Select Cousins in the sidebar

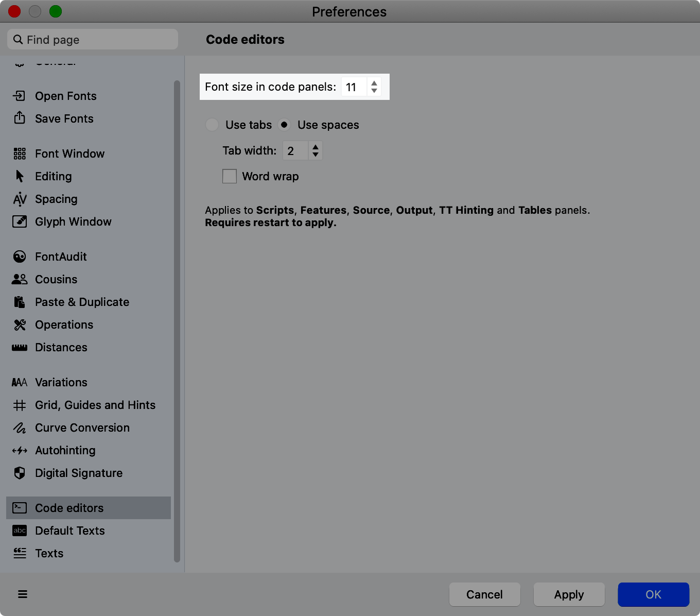[x=89, y=279]
